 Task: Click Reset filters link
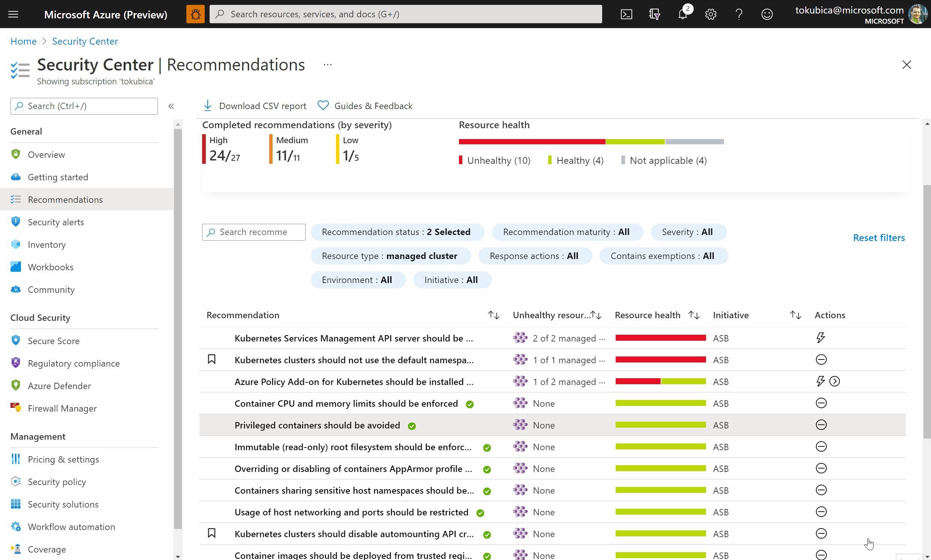[x=879, y=238]
